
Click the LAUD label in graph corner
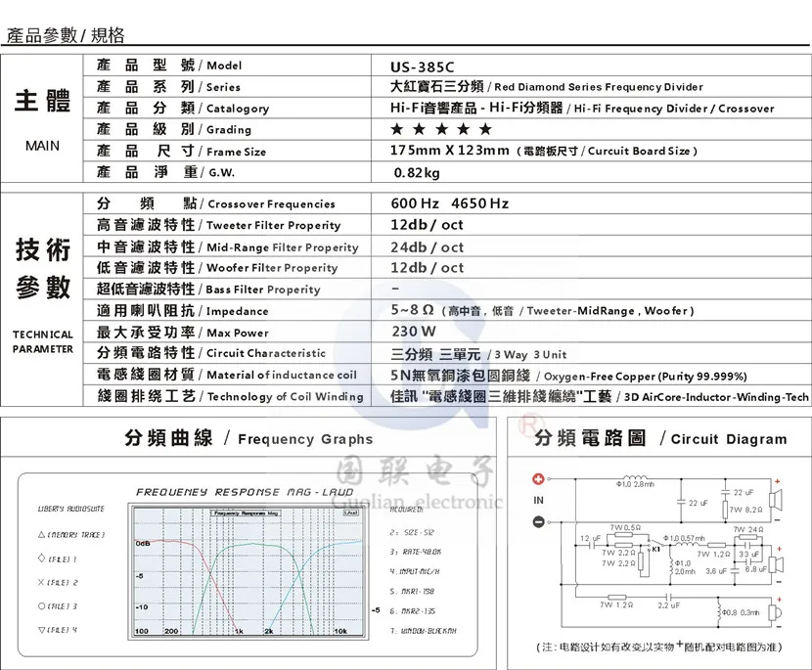(350, 513)
